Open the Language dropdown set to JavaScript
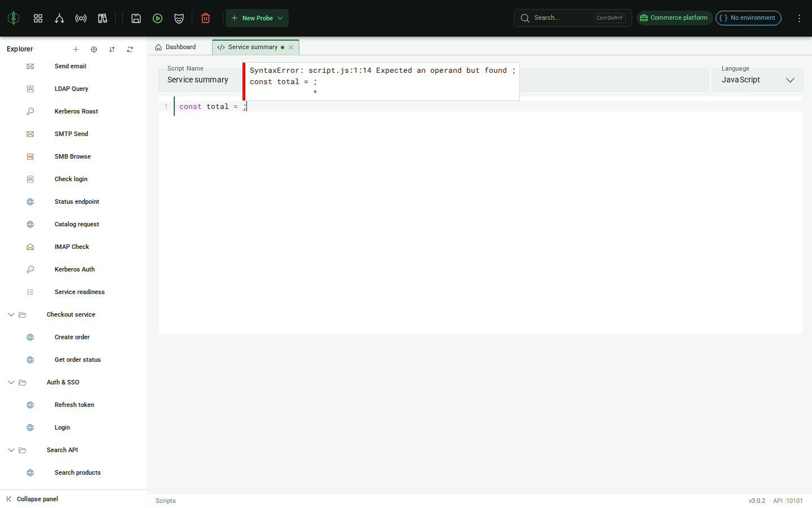Viewport: 812px width, 508px height. 757,80
